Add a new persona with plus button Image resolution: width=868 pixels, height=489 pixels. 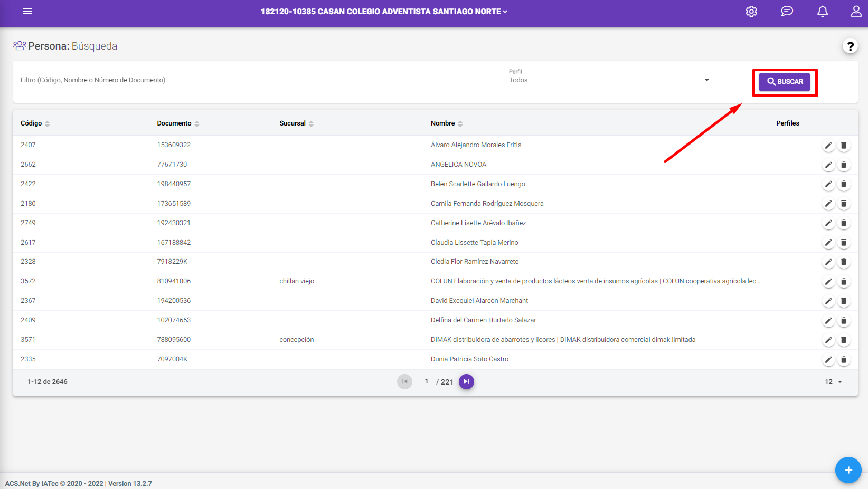pyautogui.click(x=848, y=470)
